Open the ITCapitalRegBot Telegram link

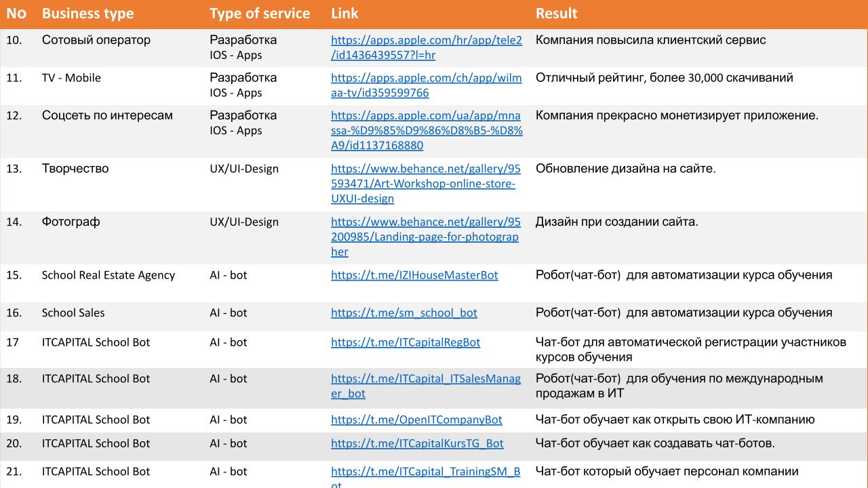(406, 342)
